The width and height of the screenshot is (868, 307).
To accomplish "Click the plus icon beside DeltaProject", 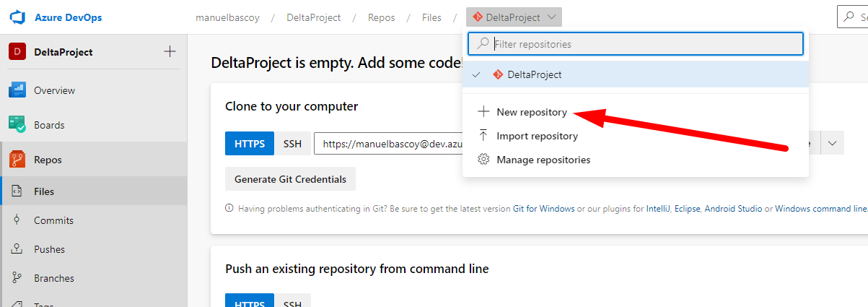I will click(x=170, y=51).
